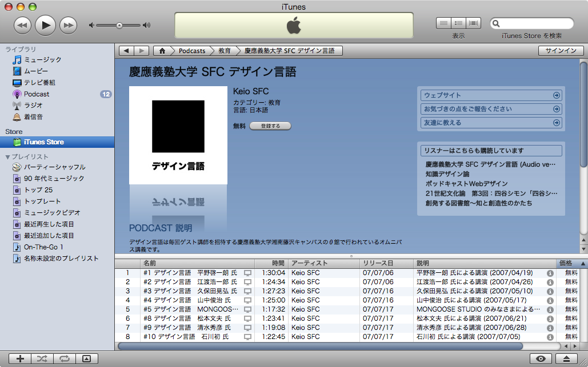Open the ウェブサイト link arrow

[556, 95]
